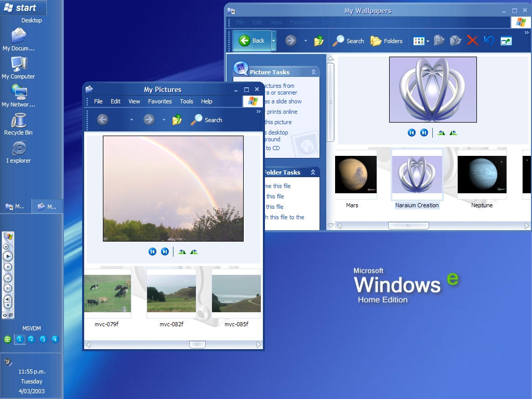The height and width of the screenshot is (399, 532).
Task: Open Search in the My Pictures toolbar
Action: point(206,119)
